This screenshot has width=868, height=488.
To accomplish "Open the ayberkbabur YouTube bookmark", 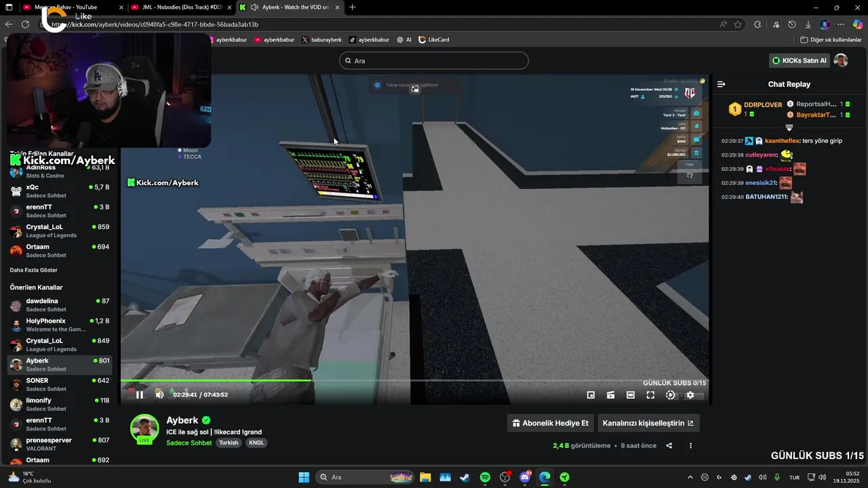I will click(x=275, y=40).
